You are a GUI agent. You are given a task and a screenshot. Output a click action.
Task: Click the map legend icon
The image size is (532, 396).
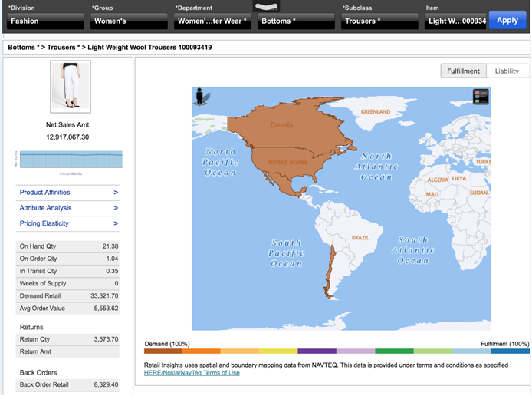pyautogui.click(x=481, y=97)
